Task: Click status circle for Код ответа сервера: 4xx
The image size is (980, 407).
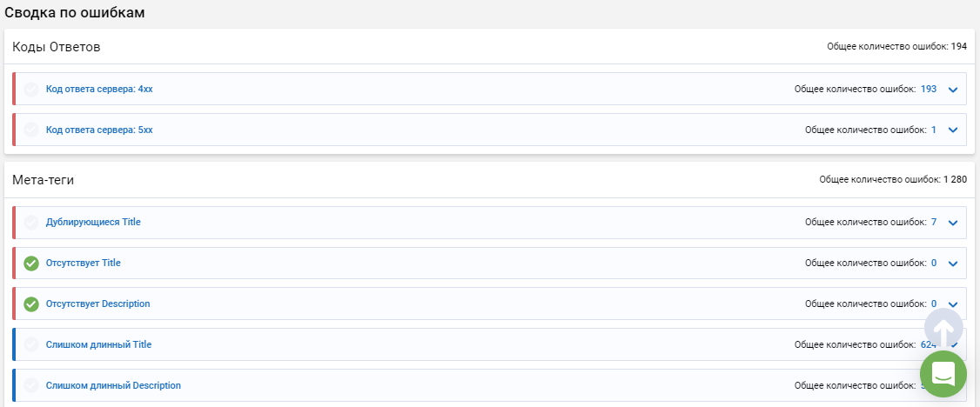Action: point(31,90)
